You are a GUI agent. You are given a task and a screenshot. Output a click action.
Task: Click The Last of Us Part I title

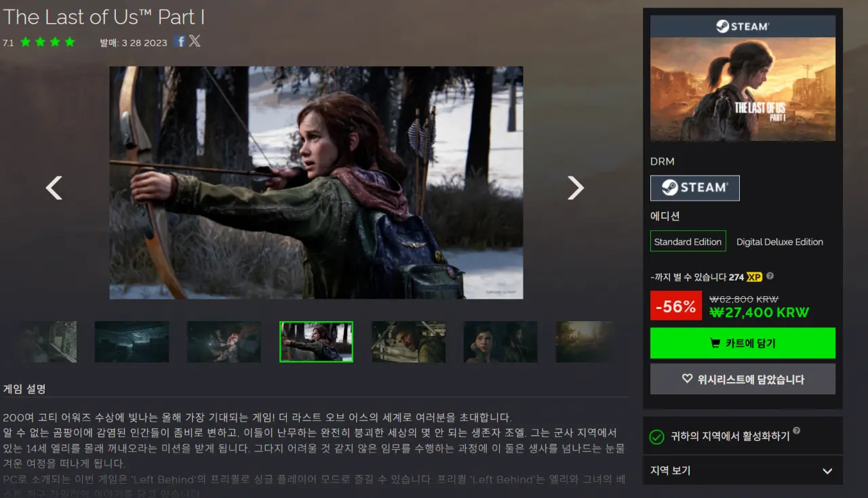(104, 17)
